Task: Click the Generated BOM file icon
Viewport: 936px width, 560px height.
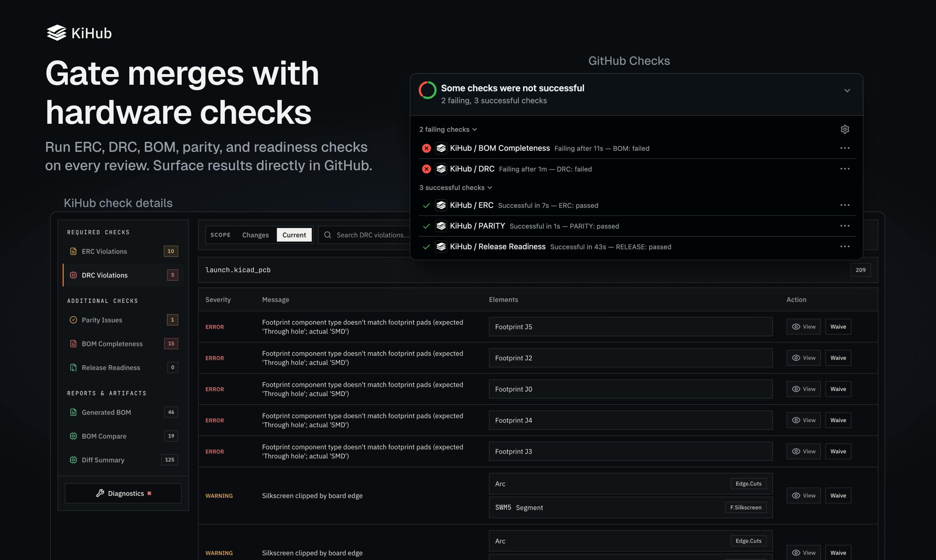Action: [73, 412]
